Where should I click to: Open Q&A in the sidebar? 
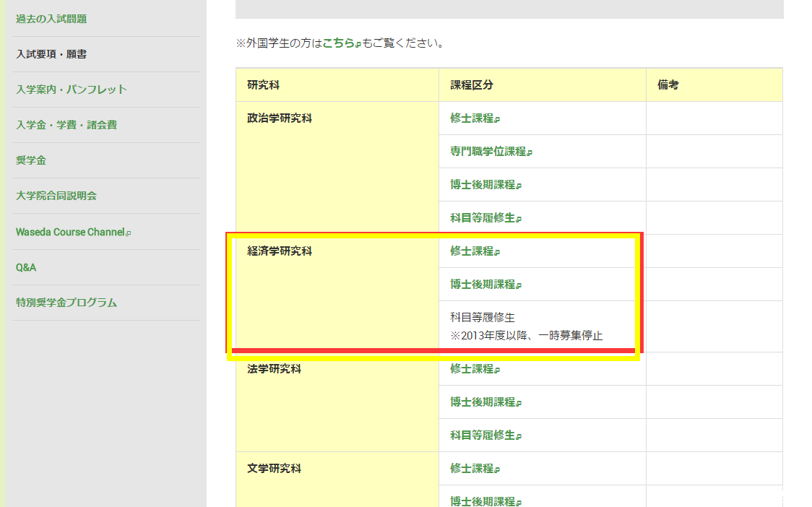pyautogui.click(x=26, y=267)
